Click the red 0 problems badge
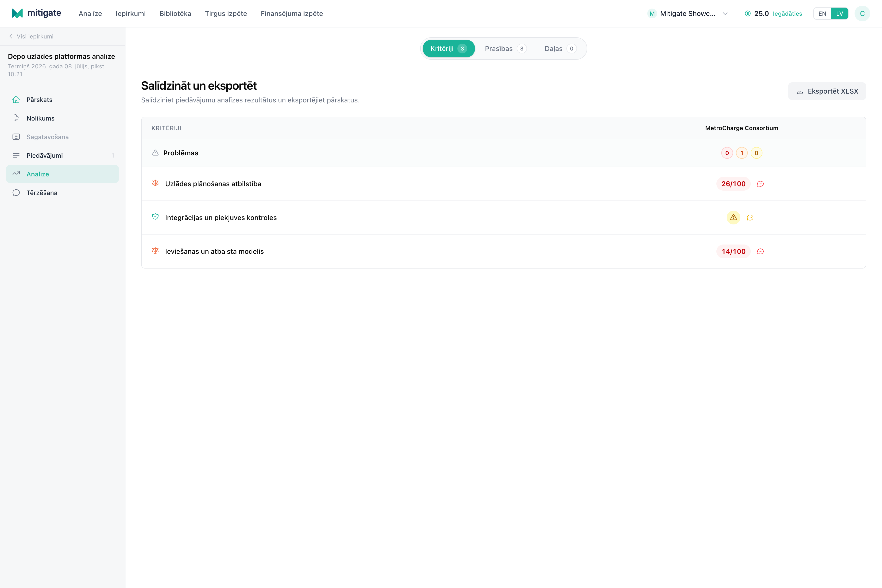 coord(727,153)
